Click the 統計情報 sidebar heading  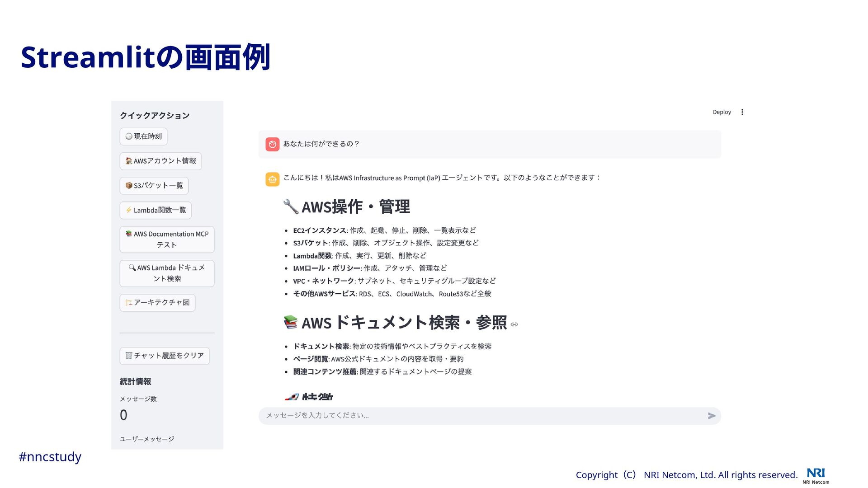(x=136, y=382)
